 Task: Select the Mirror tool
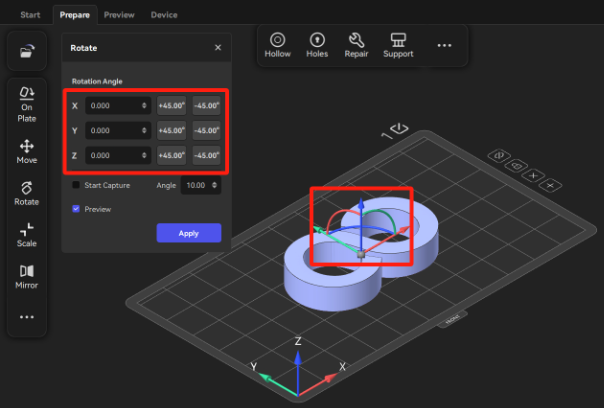27,277
